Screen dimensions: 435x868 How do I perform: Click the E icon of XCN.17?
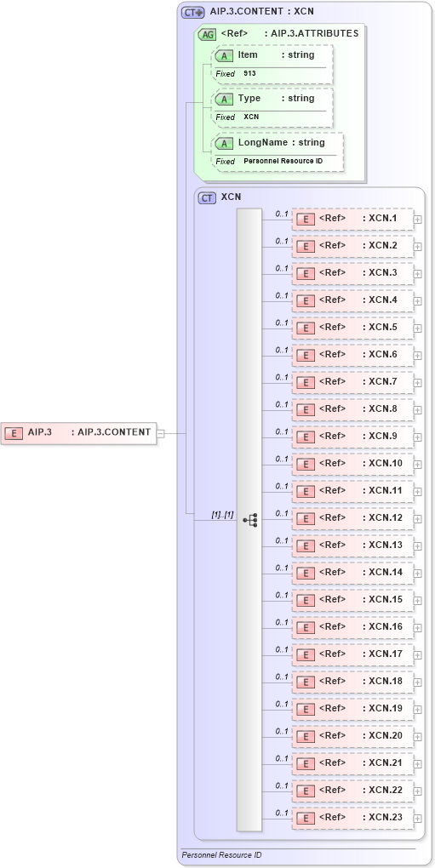point(306,655)
